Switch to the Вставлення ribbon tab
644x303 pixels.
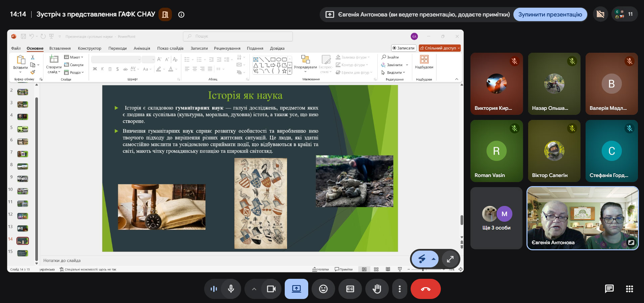click(x=60, y=48)
